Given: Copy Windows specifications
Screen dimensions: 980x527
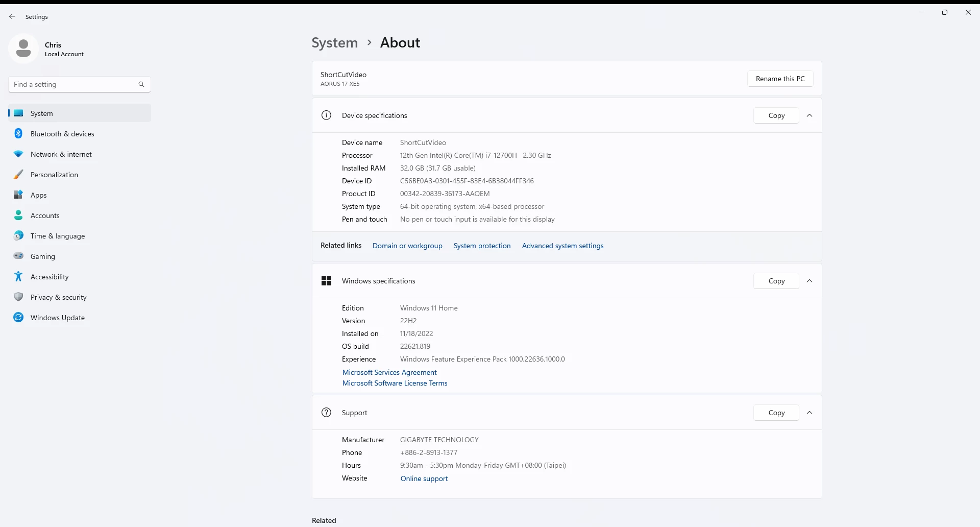Looking at the screenshot, I should coord(776,281).
